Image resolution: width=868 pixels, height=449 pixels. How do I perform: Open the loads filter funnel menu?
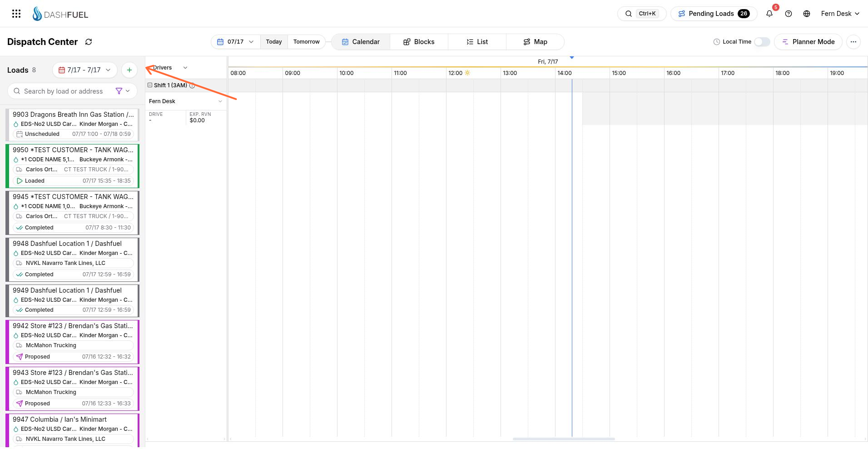point(123,91)
